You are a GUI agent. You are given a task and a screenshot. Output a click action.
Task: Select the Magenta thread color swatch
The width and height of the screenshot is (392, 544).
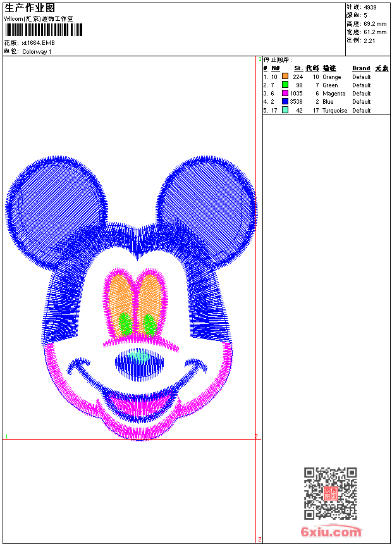pyautogui.click(x=285, y=93)
